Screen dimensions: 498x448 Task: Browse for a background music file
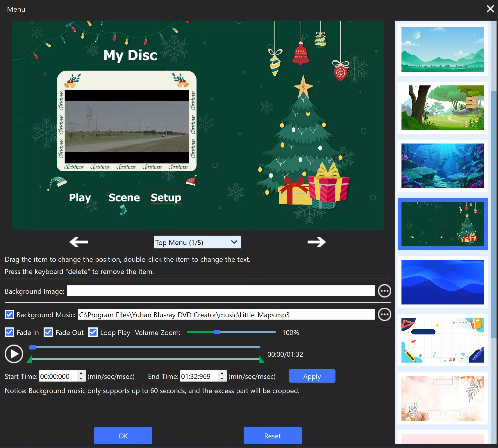[x=384, y=314]
